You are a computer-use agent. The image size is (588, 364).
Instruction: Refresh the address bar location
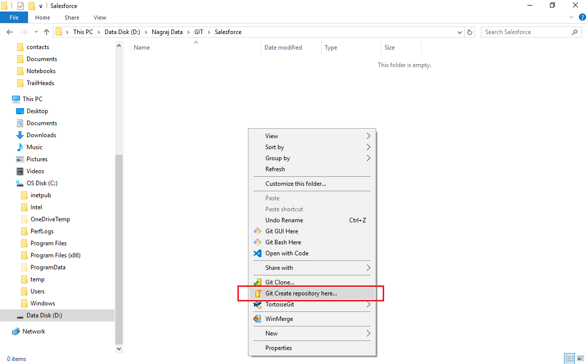click(x=469, y=32)
